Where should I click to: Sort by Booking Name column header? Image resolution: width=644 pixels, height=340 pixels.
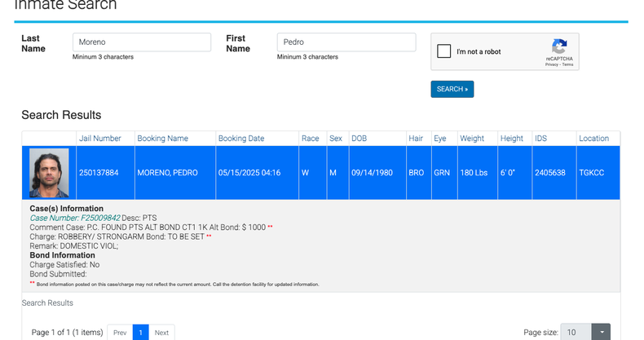coord(163,139)
